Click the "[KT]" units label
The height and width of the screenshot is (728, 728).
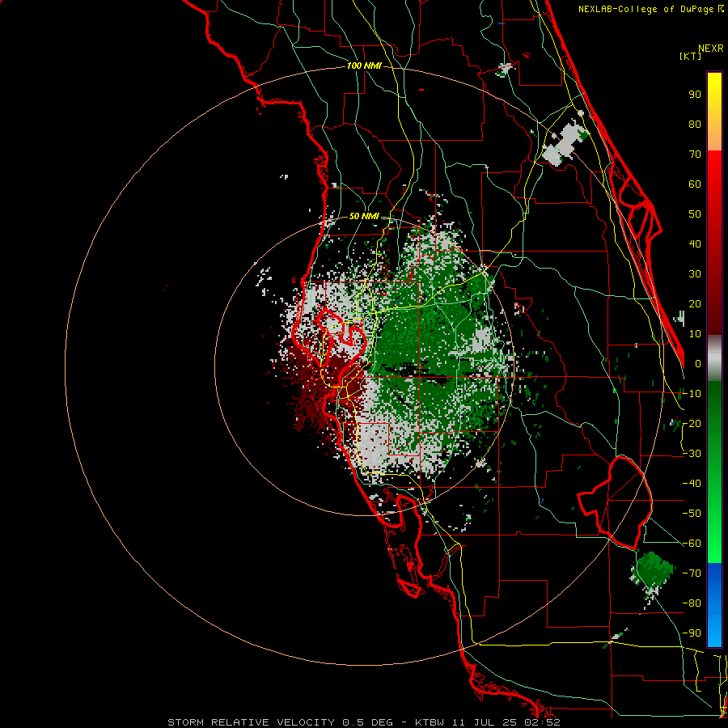pyautogui.click(x=690, y=56)
